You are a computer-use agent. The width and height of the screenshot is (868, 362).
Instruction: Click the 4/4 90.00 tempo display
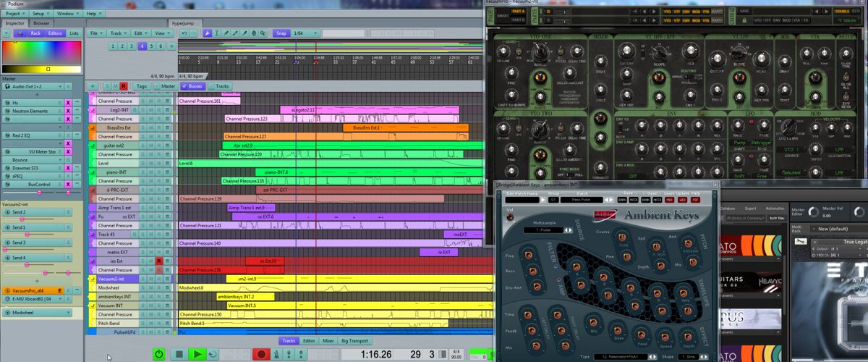tap(455, 354)
